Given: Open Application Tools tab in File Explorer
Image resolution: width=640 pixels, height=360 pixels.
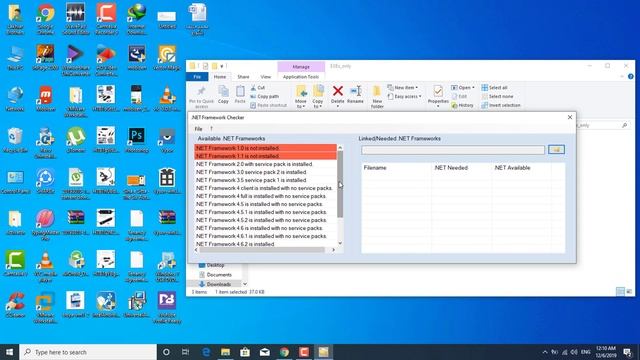Looking at the screenshot, I should point(301,77).
